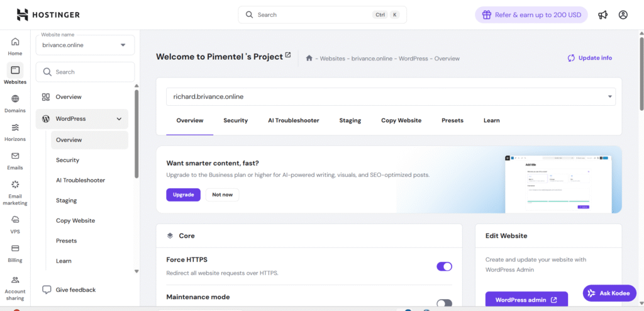The image size is (644, 311).
Task: Select the Staging tab
Action: tap(350, 120)
